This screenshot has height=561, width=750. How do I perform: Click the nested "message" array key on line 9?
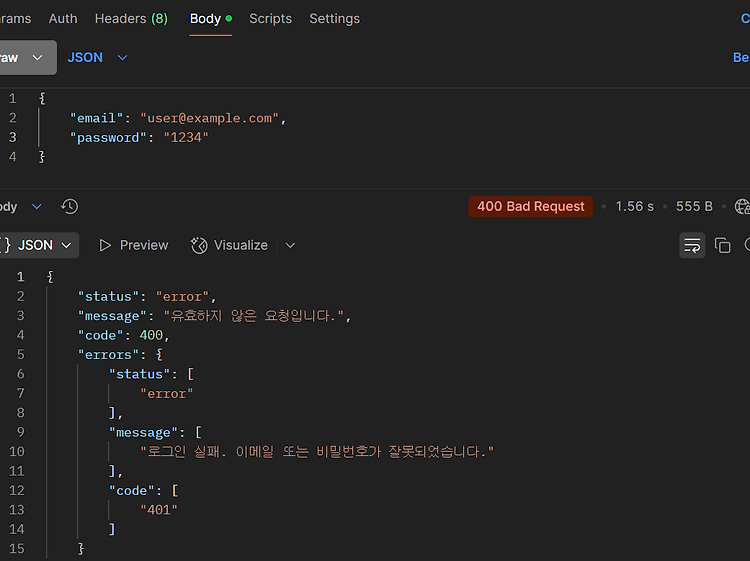point(143,432)
